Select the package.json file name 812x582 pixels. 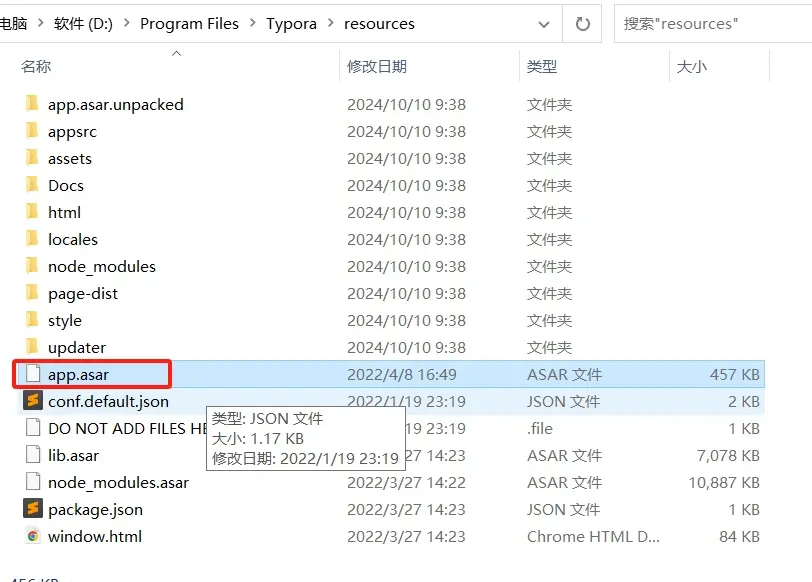[95, 510]
